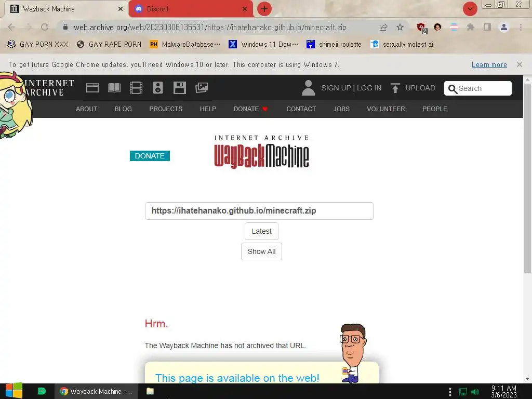Click the share page icon in address bar
The image size is (532, 399).
click(383, 27)
